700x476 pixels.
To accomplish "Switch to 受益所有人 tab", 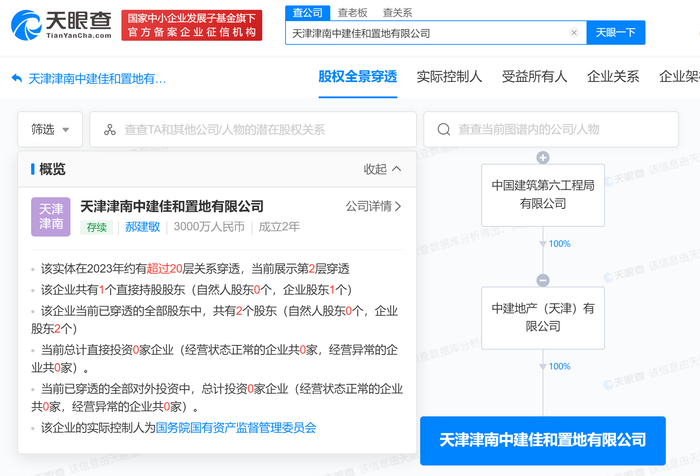I will click(534, 77).
